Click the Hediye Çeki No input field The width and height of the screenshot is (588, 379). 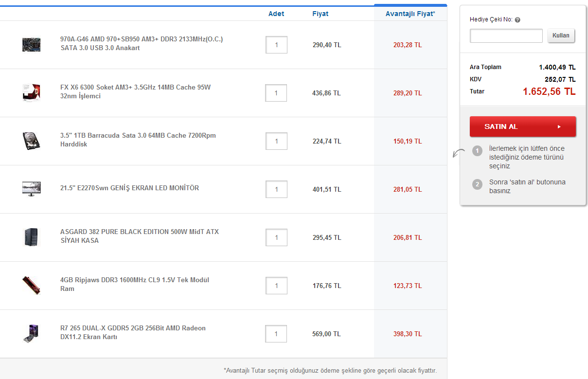tap(506, 36)
